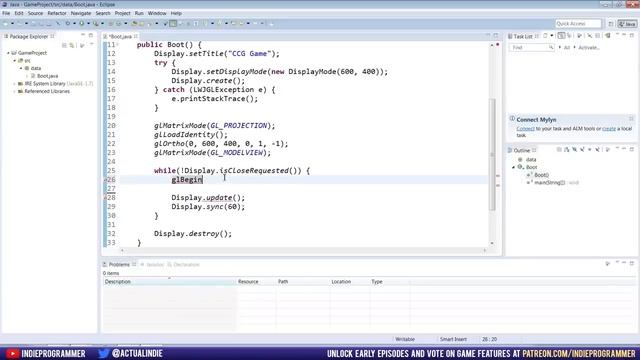The image size is (640, 360).
Task: Click the Activate link in Task List
Action: click(x=589, y=48)
